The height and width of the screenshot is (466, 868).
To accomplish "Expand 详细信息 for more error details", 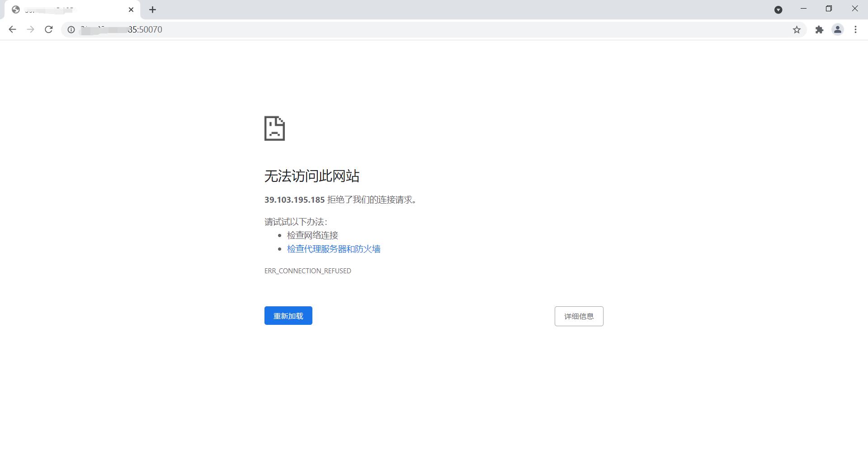I will (579, 316).
